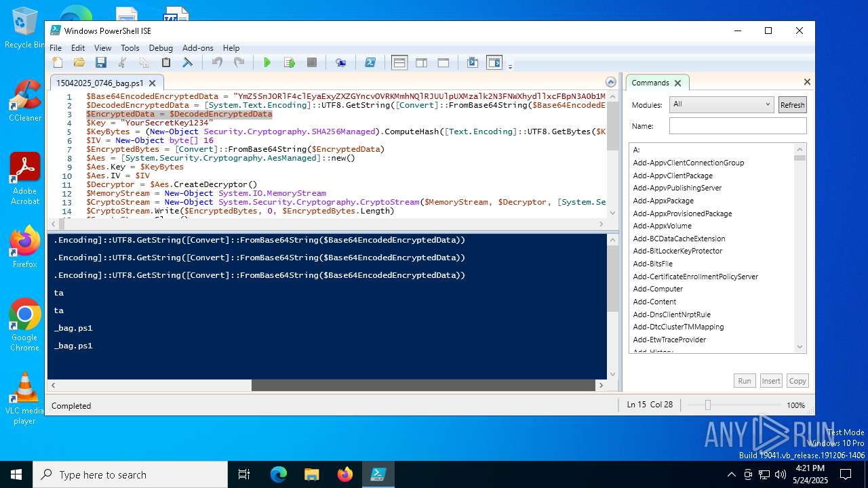Open the Modules dropdown showing All
Viewport: 868px width, 488px height.
tap(721, 104)
